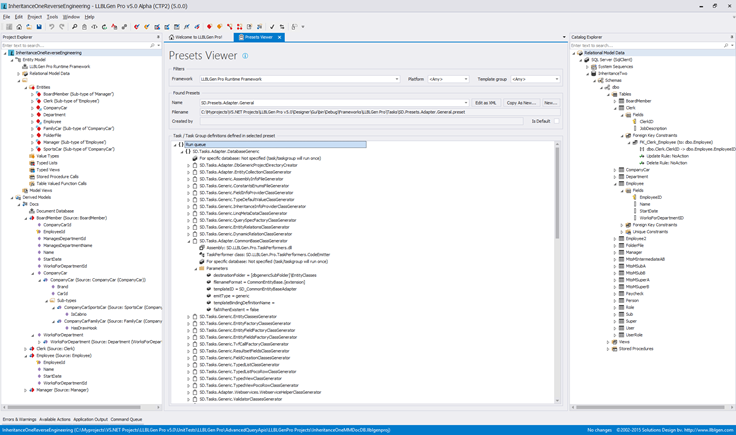Click the first grid icon in toolbar
Image resolution: width=736 pixels, height=435 pixels.
pos(9,27)
